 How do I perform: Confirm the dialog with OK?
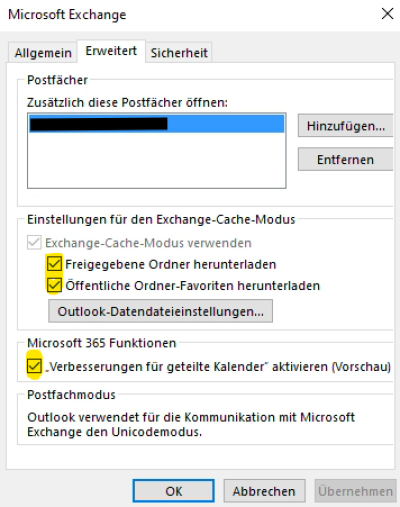173,491
